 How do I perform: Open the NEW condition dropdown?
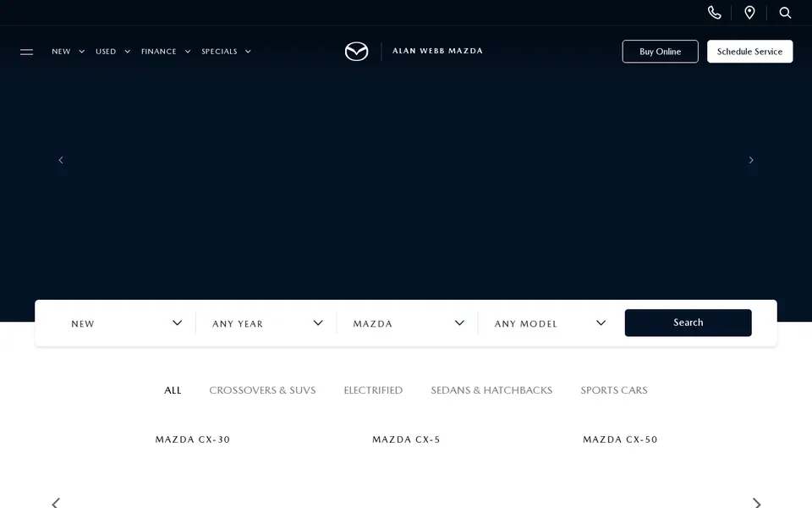coord(126,323)
